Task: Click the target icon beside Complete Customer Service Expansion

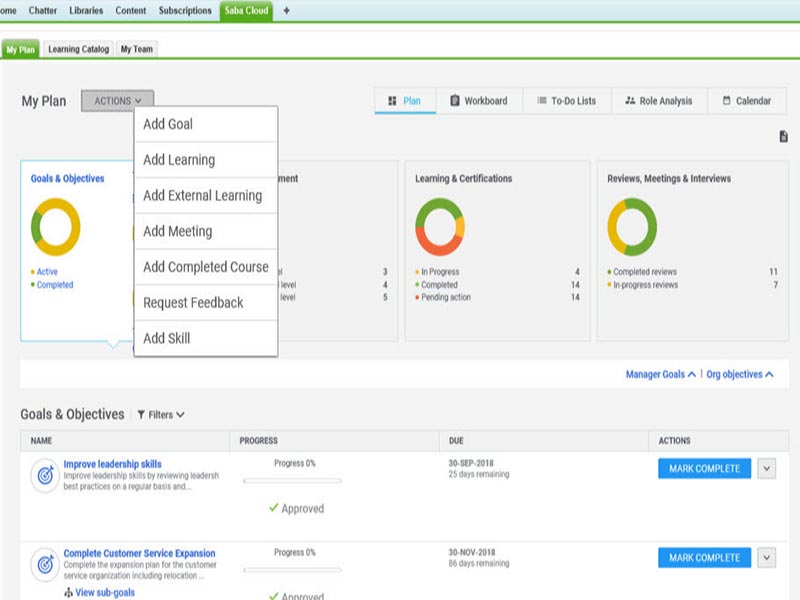Action: coord(44,564)
